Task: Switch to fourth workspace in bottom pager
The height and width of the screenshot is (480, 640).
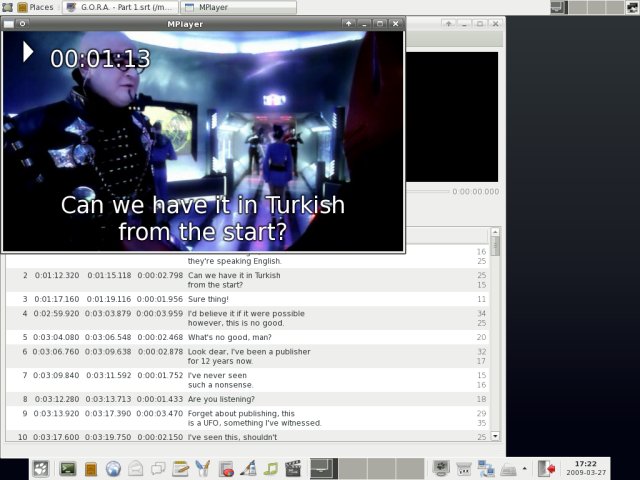Action: [x=410, y=468]
